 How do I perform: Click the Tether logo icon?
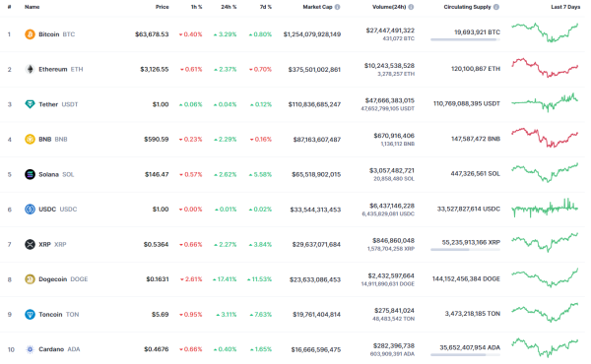pos(30,104)
